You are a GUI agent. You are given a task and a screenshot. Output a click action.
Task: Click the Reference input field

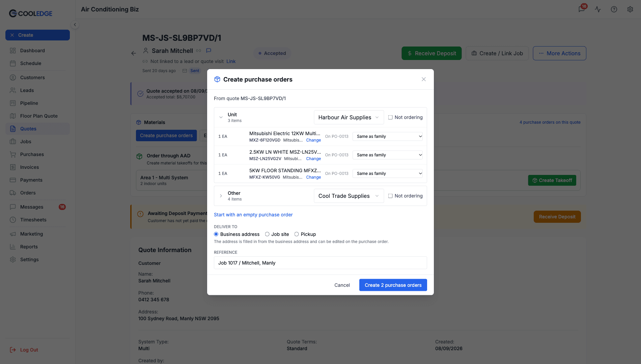[x=320, y=263]
